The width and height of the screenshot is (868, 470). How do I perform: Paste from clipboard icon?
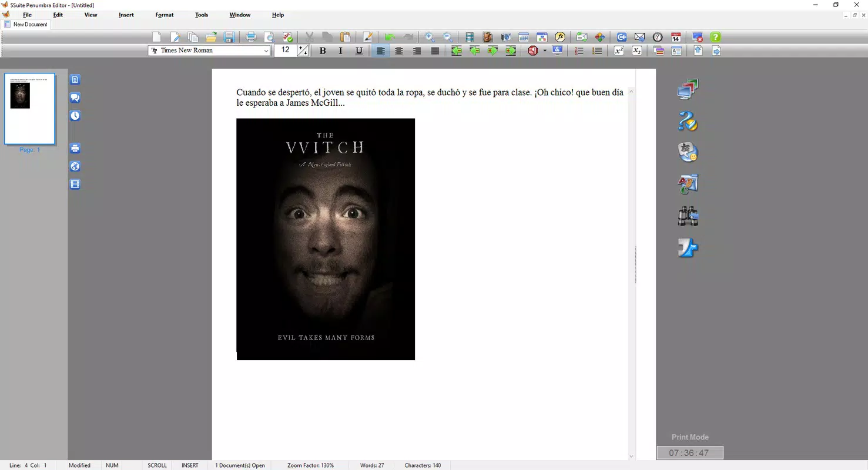tap(346, 37)
